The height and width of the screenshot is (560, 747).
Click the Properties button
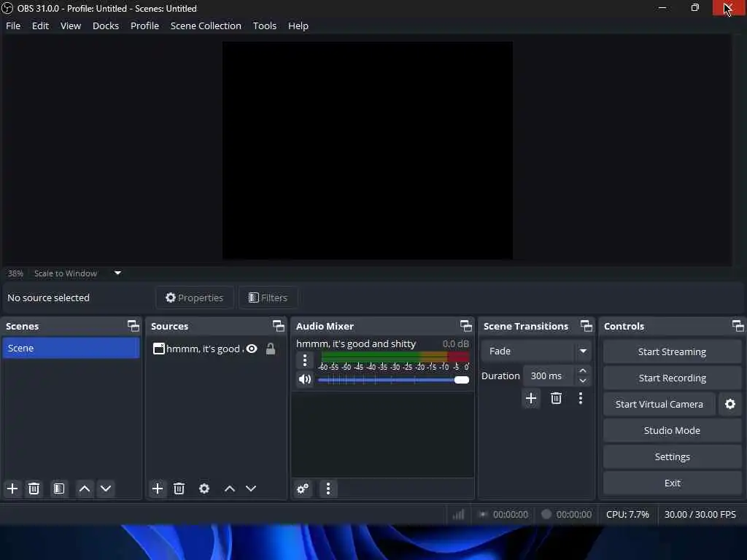(x=194, y=297)
